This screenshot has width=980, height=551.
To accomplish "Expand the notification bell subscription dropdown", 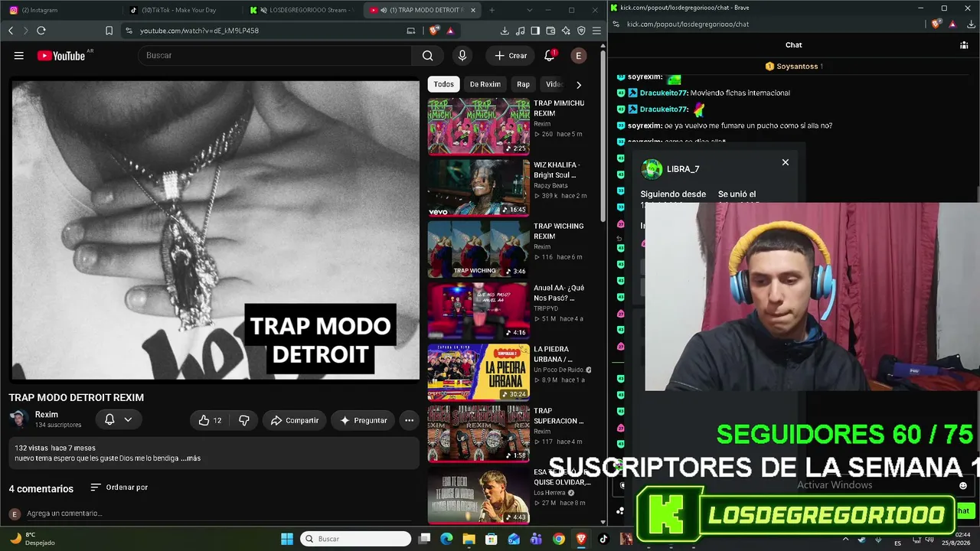I will 128,420.
